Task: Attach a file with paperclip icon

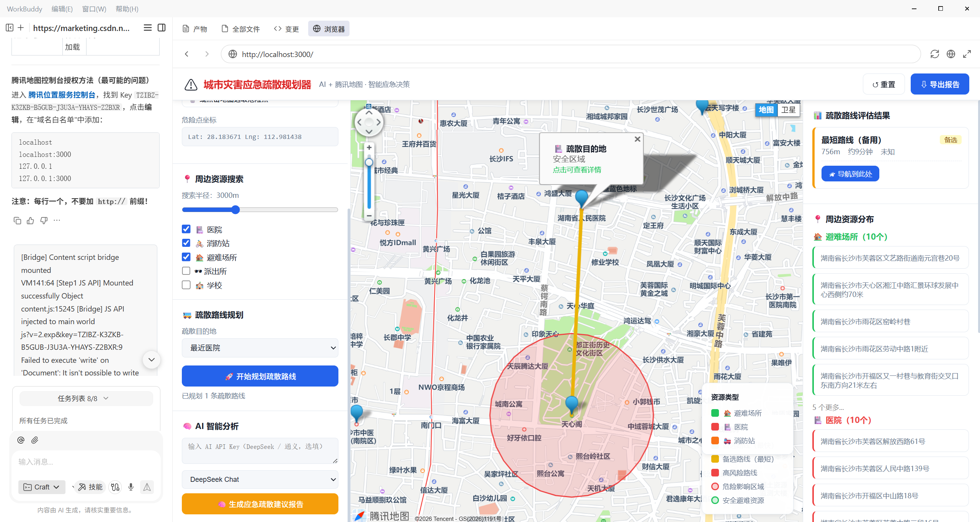Action: click(35, 440)
